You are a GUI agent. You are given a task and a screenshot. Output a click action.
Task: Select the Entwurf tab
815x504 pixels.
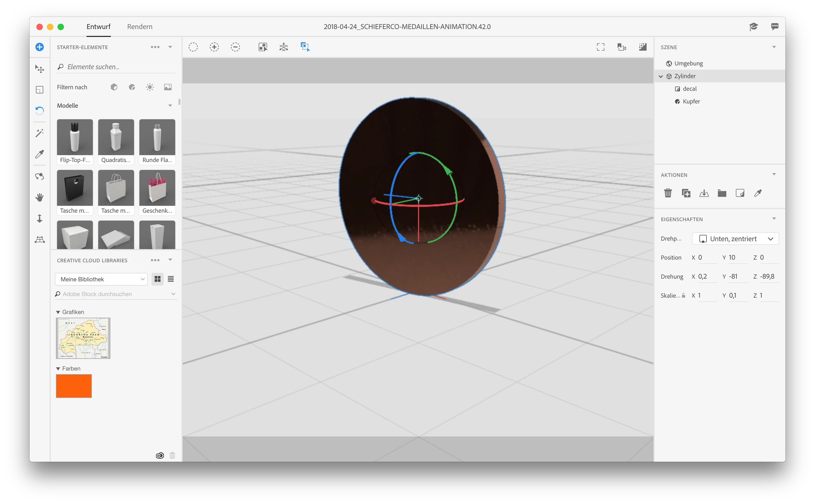(x=98, y=27)
